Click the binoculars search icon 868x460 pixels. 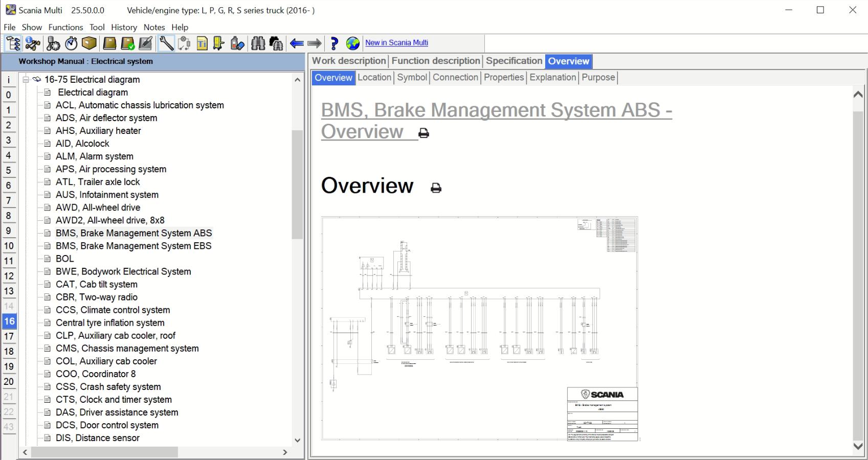coord(258,43)
